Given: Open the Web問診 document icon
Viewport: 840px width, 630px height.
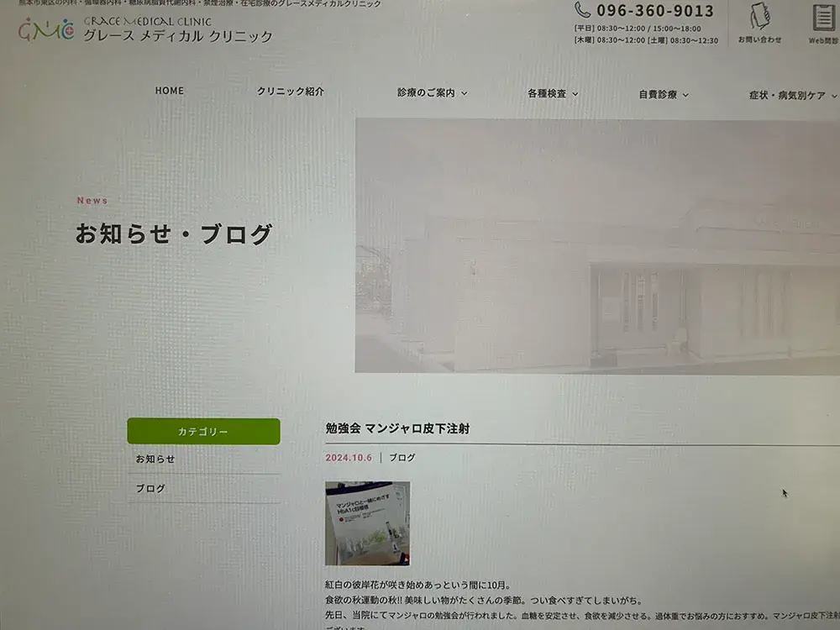Looking at the screenshot, I should click(x=824, y=18).
